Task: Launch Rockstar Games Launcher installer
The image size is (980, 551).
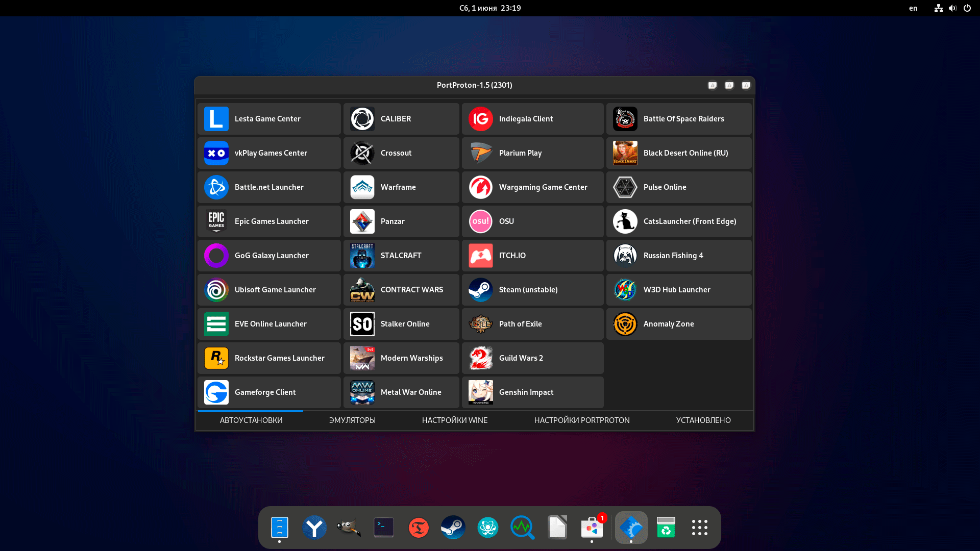Action: [x=268, y=358]
